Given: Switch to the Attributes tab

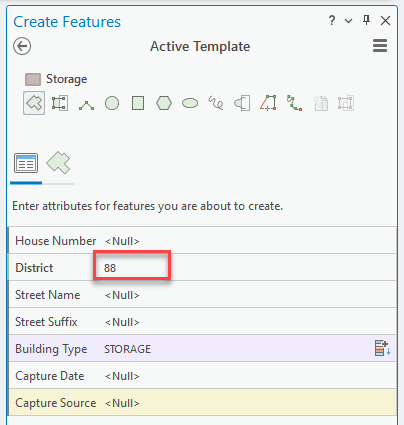Looking at the screenshot, I should coord(26,163).
